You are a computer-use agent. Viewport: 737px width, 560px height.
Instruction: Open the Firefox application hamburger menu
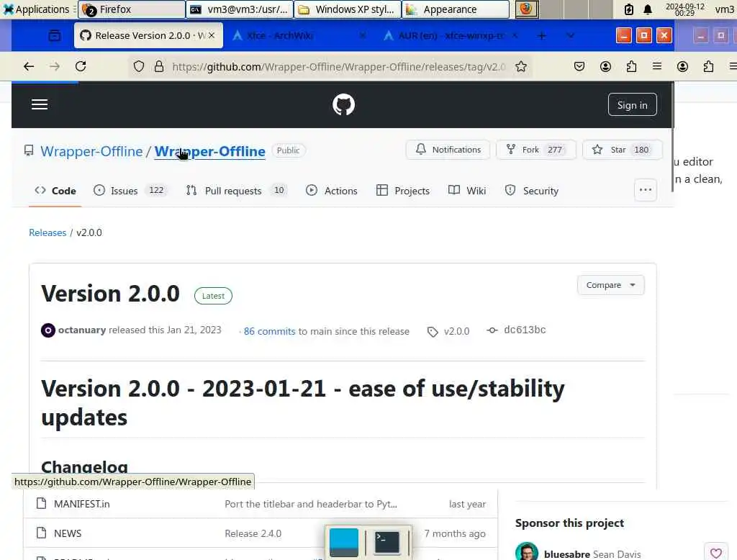(x=657, y=67)
